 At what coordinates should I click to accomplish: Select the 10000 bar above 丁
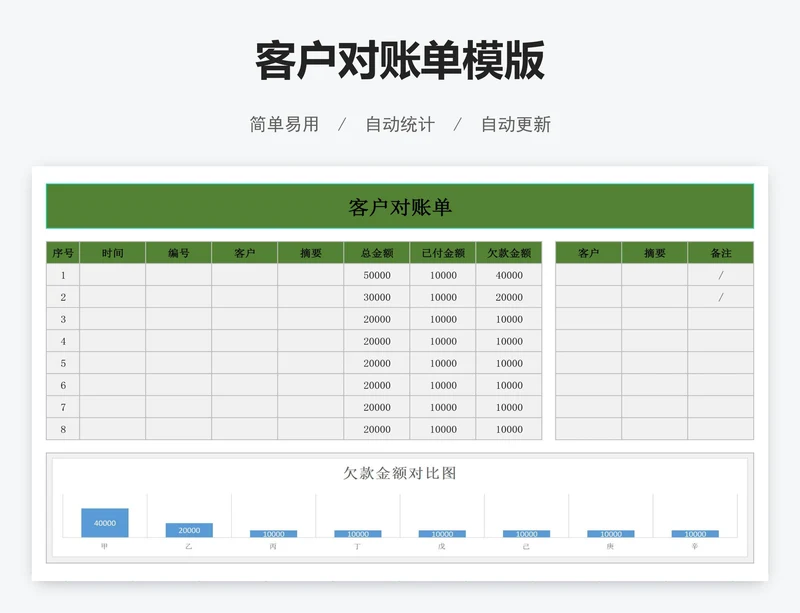click(358, 534)
